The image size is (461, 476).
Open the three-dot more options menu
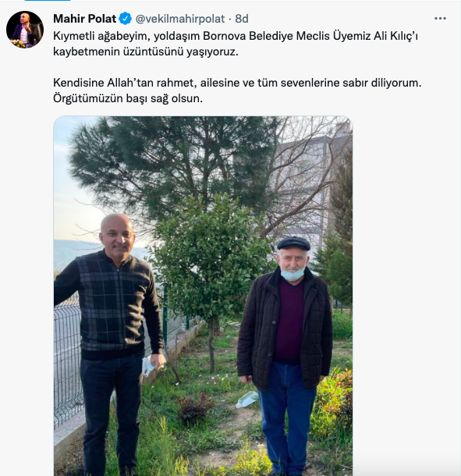pos(440,19)
